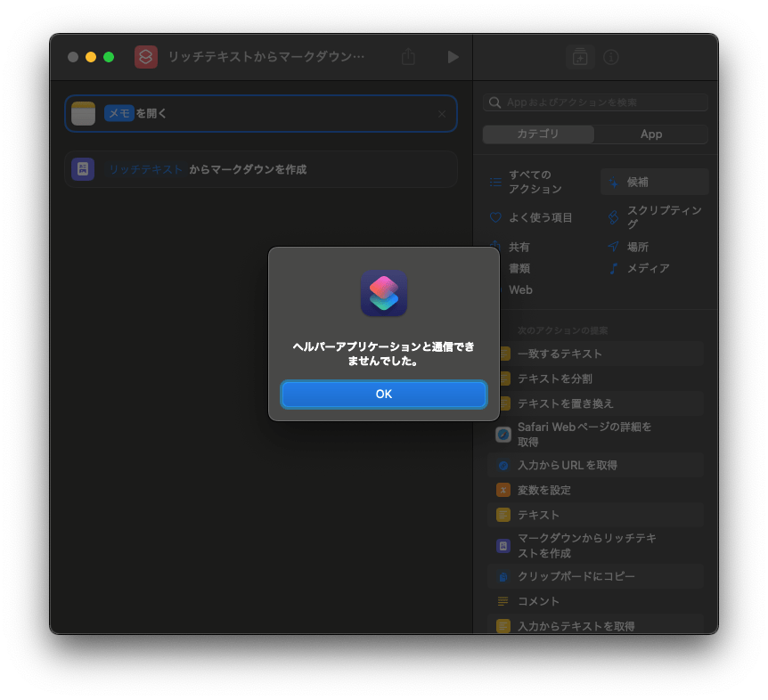Click the shortcut title リッチテキストからマークダウン
The height and width of the screenshot is (700, 768).
[x=266, y=57]
